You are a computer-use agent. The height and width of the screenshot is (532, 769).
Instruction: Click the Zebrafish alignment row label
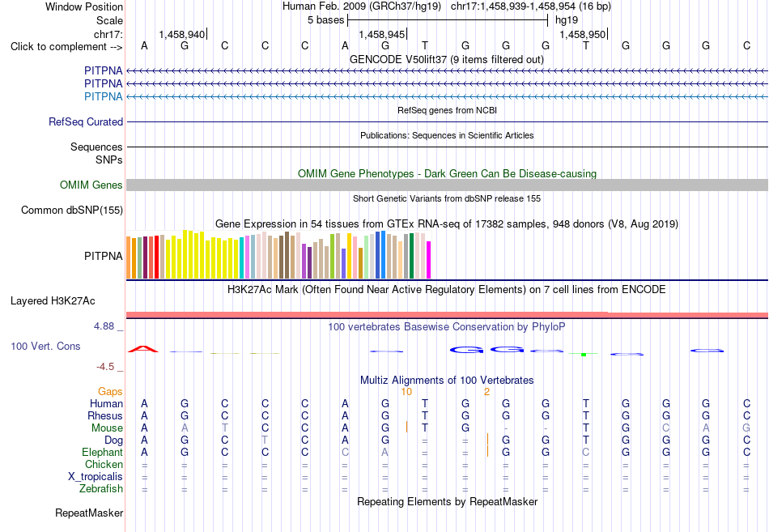coord(101,489)
